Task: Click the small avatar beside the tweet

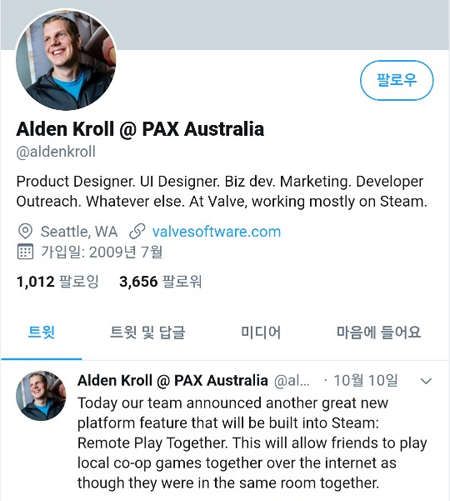Action: (x=41, y=396)
